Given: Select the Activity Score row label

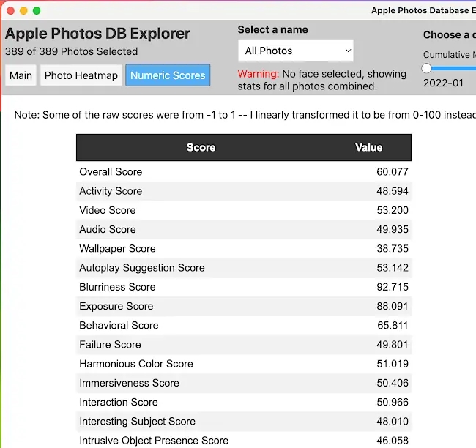Looking at the screenshot, I should coord(111,191).
